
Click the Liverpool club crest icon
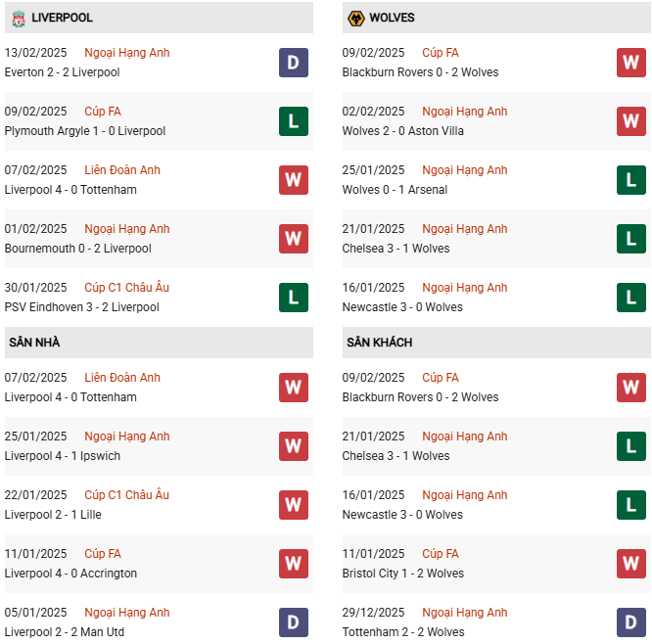17,18
